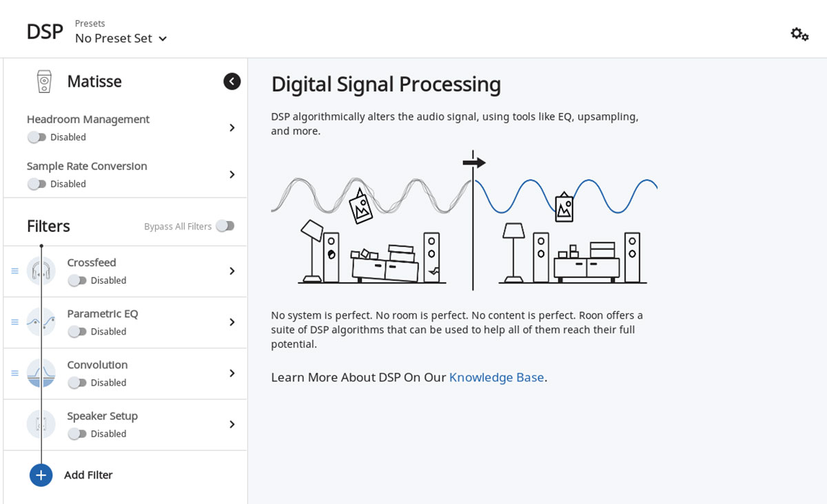The width and height of the screenshot is (827, 504).
Task: Expand Headroom Management settings chevron
Action: 232,128
